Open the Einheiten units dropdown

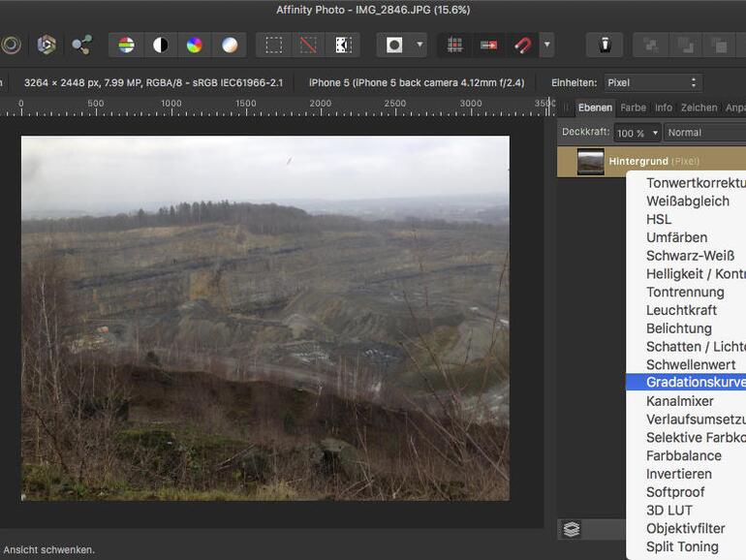coord(651,82)
